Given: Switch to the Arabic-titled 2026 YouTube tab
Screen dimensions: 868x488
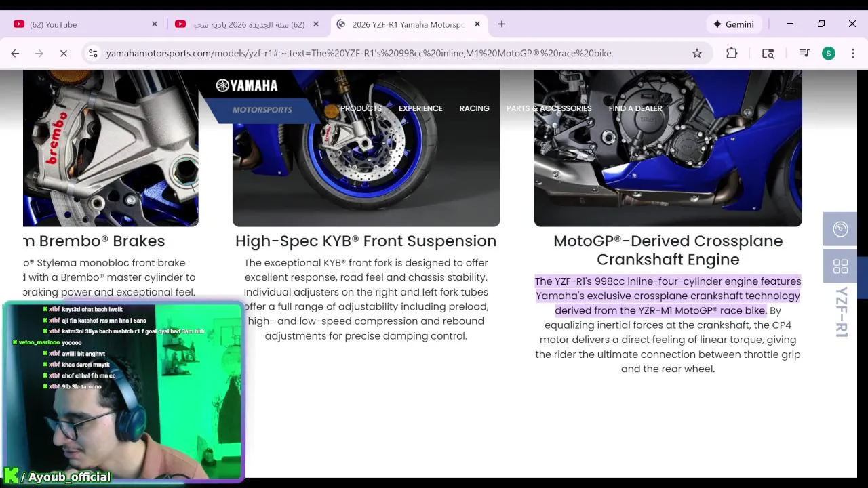Looking at the screenshot, I should point(248,24).
